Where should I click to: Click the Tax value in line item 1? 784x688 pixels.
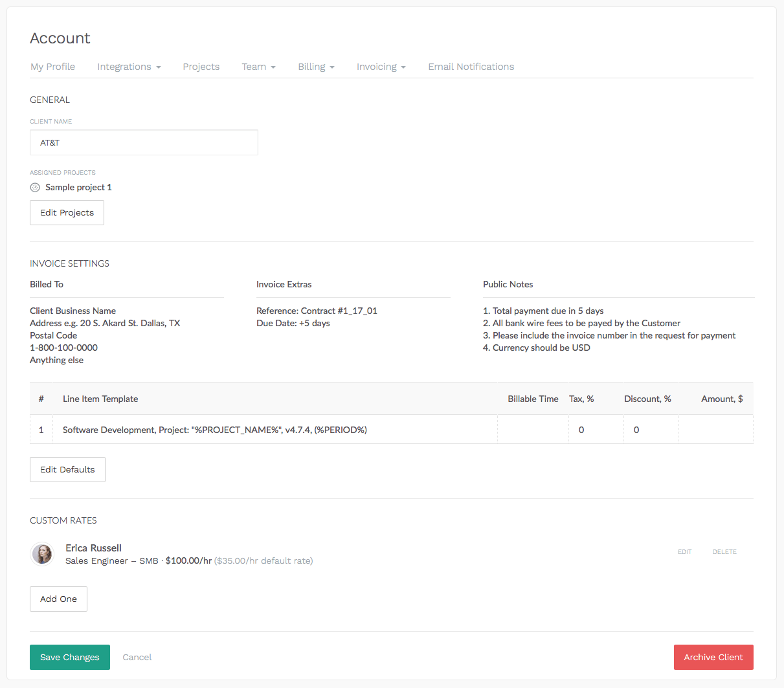point(581,430)
